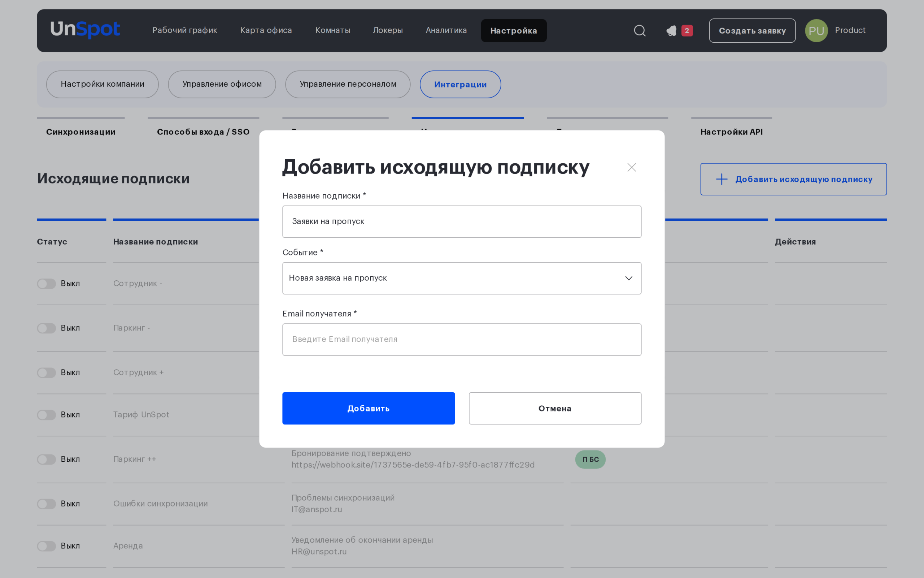Click the red notification count badge
The height and width of the screenshot is (578, 924).
[687, 31]
